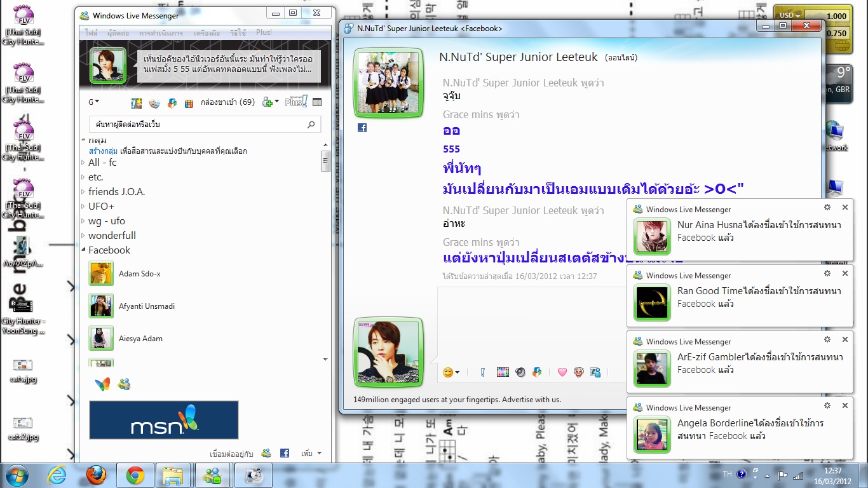Open the เครื่องมือ menu
This screenshot has height=488, width=868.
click(x=207, y=32)
